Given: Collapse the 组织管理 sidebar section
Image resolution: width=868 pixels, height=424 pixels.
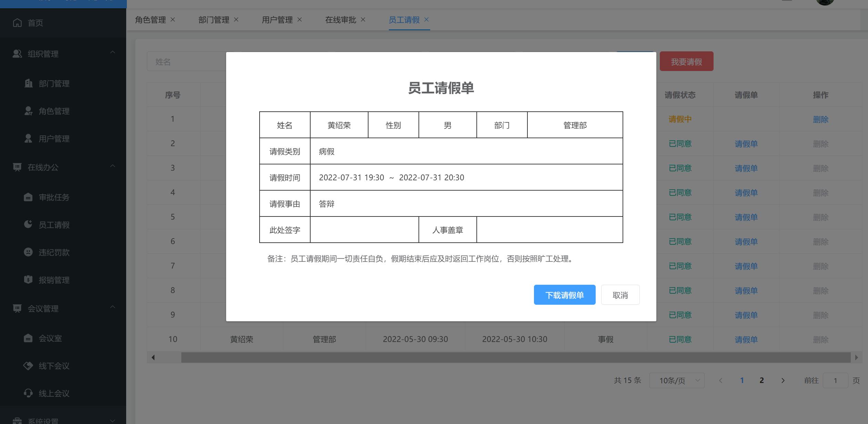Looking at the screenshot, I should [x=112, y=53].
